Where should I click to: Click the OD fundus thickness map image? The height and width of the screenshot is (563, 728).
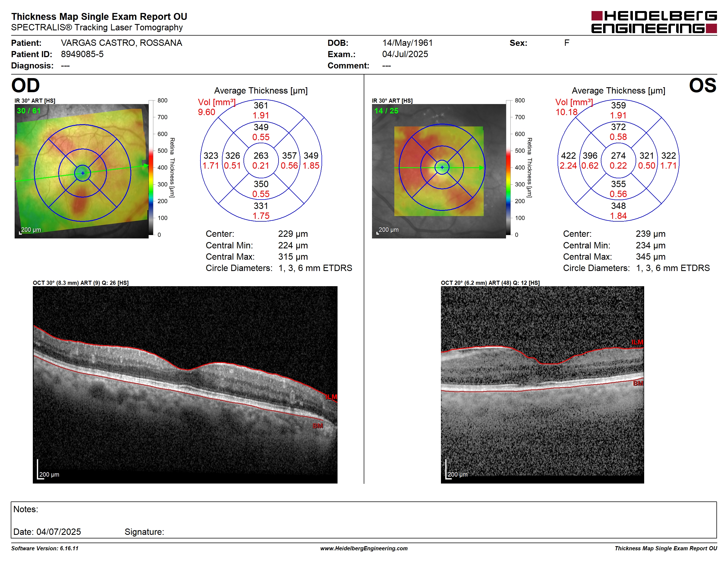(82, 171)
